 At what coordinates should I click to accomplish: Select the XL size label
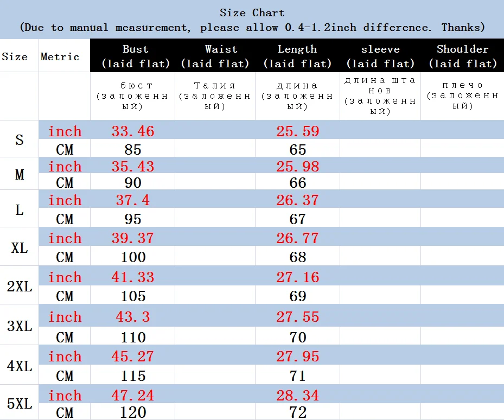(x=20, y=248)
